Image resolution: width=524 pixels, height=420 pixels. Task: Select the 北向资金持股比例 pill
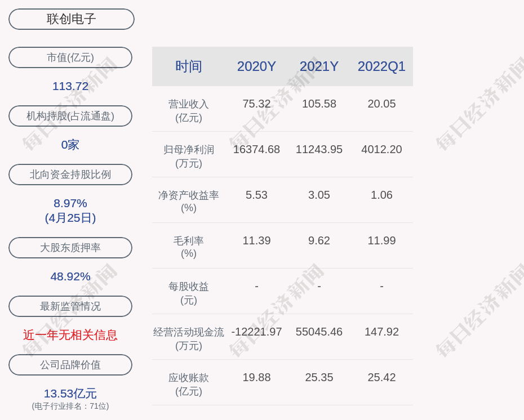[70, 175]
